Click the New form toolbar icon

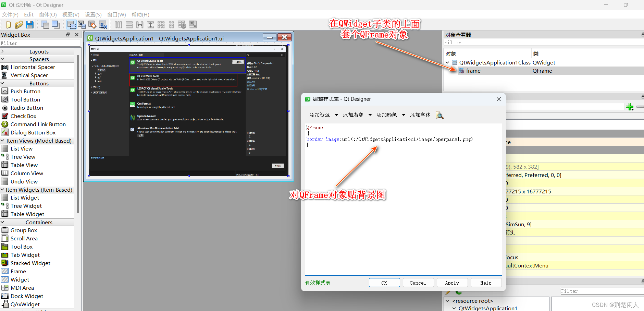click(9, 25)
